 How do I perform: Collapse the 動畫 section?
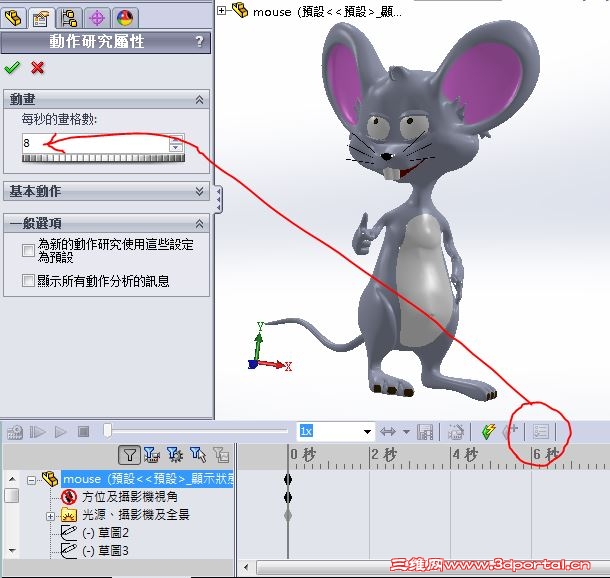point(199,100)
